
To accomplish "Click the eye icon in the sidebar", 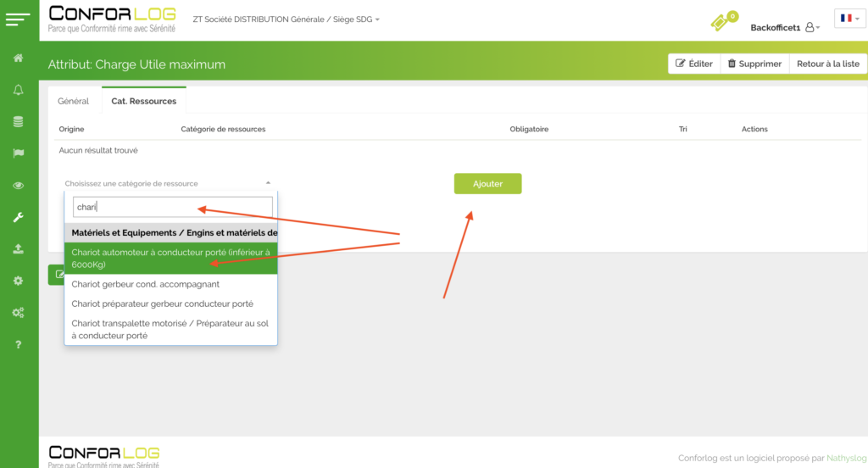I will pos(18,185).
